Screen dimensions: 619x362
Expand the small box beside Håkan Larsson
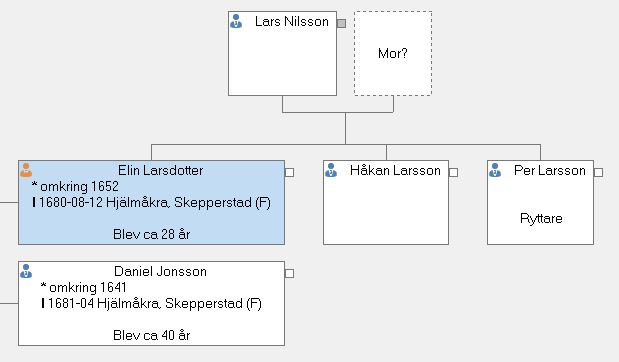(x=454, y=173)
